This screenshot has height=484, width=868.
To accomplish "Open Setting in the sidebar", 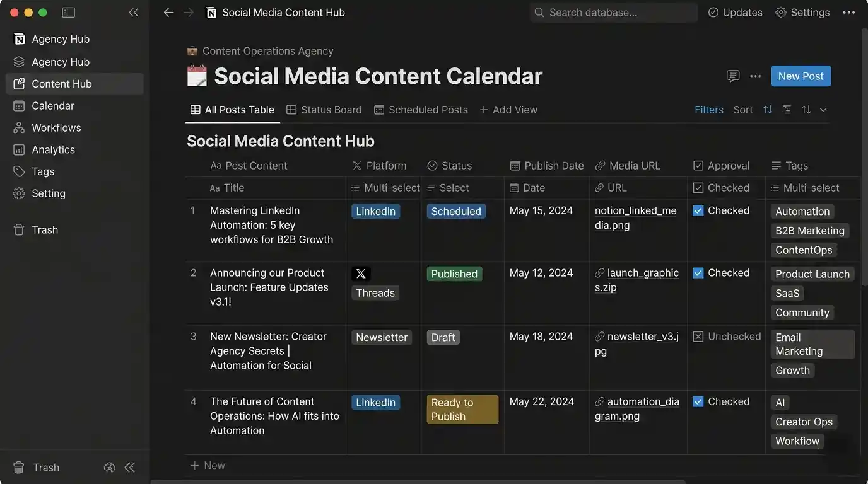I will pos(75,193).
